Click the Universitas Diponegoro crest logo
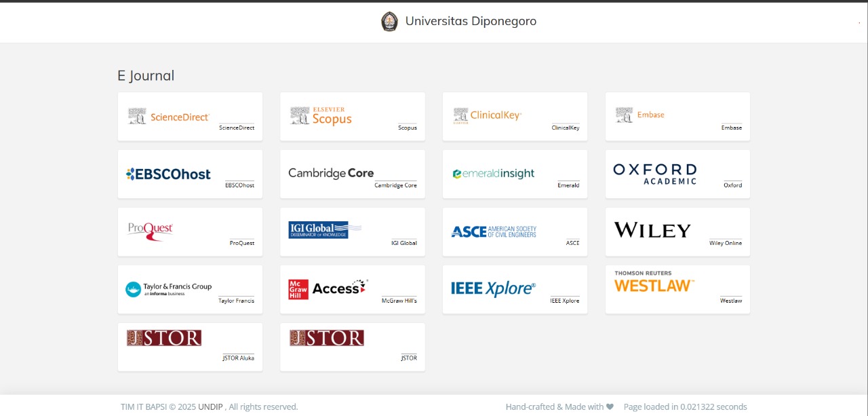This screenshot has height=416, width=868. point(389,22)
